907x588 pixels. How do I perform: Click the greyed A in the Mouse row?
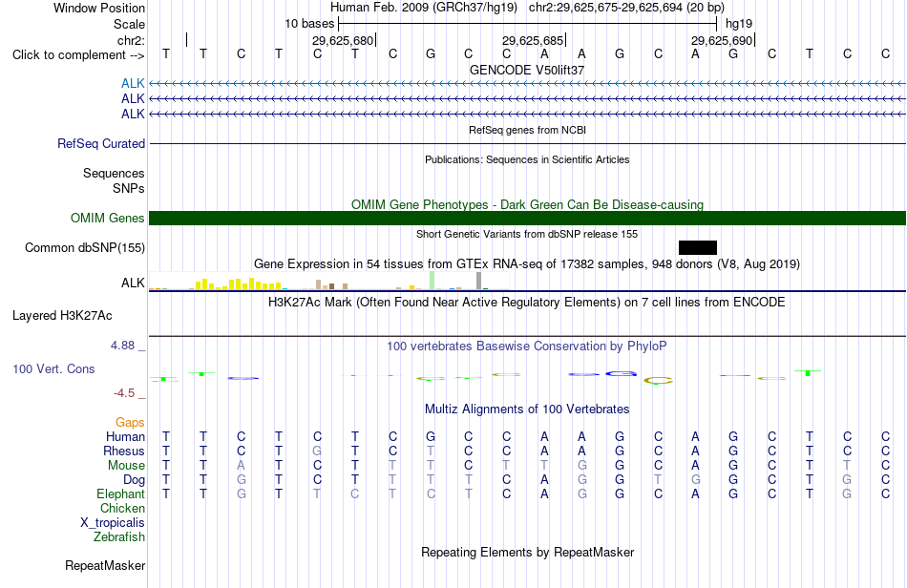tap(242, 466)
